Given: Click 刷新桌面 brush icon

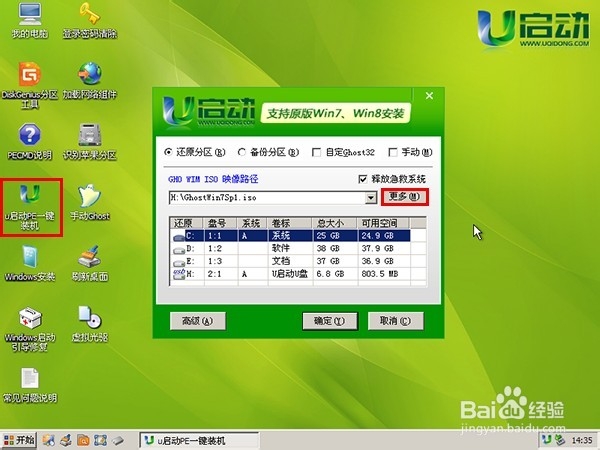Looking at the screenshot, I should [90, 263].
